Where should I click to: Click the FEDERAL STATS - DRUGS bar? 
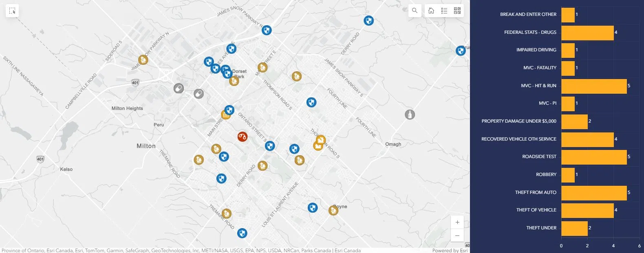coord(587,32)
